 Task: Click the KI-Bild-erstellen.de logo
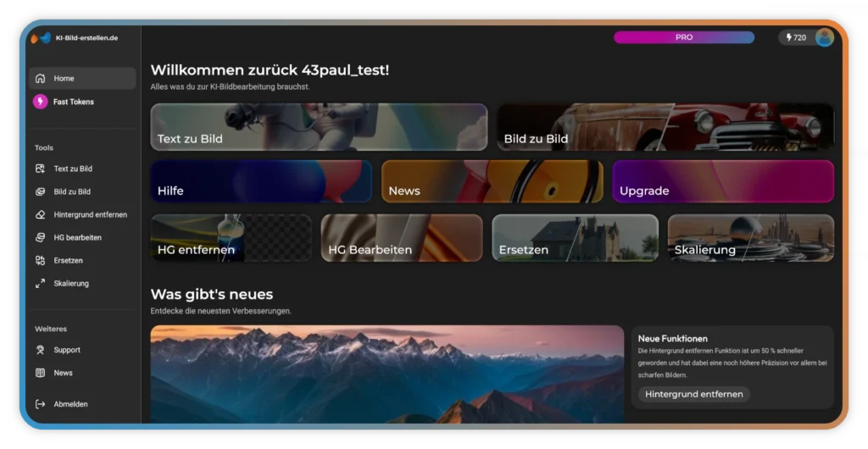pyautogui.click(x=41, y=38)
